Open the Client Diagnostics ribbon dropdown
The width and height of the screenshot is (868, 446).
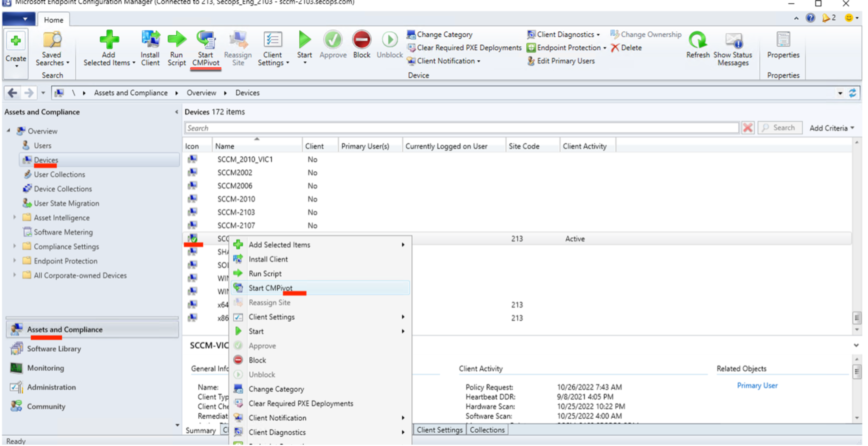(x=564, y=34)
